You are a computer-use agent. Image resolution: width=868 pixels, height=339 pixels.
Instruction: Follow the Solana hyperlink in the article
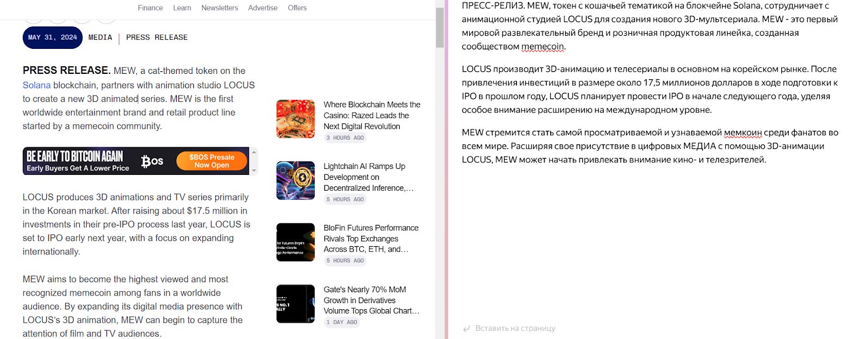pyautogui.click(x=36, y=85)
